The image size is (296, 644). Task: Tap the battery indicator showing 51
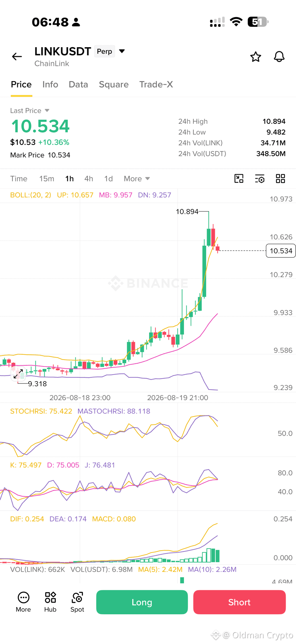coord(258,22)
